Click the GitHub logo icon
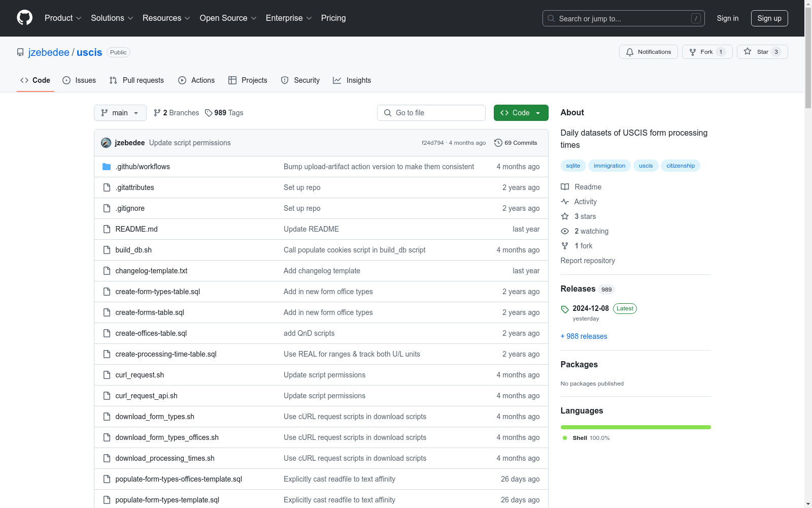This screenshot has width=812, height=508. (24, 18)
